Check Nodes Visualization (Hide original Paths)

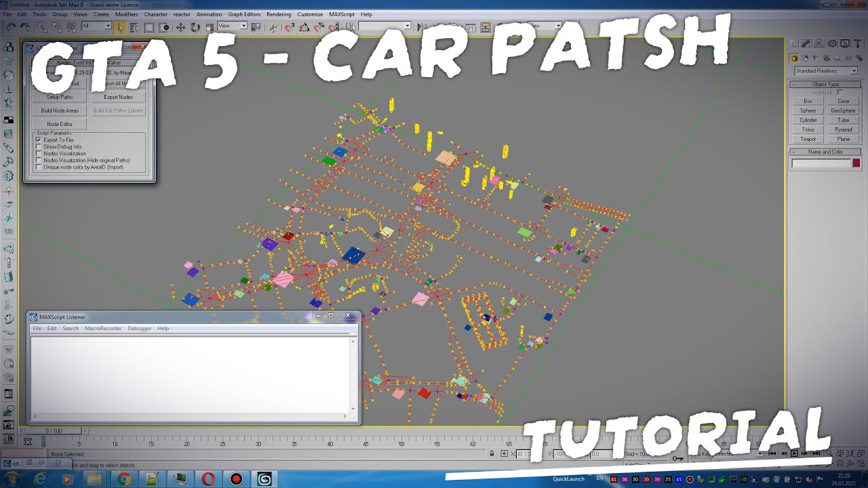pyautogui.click(x=39, y=160)
